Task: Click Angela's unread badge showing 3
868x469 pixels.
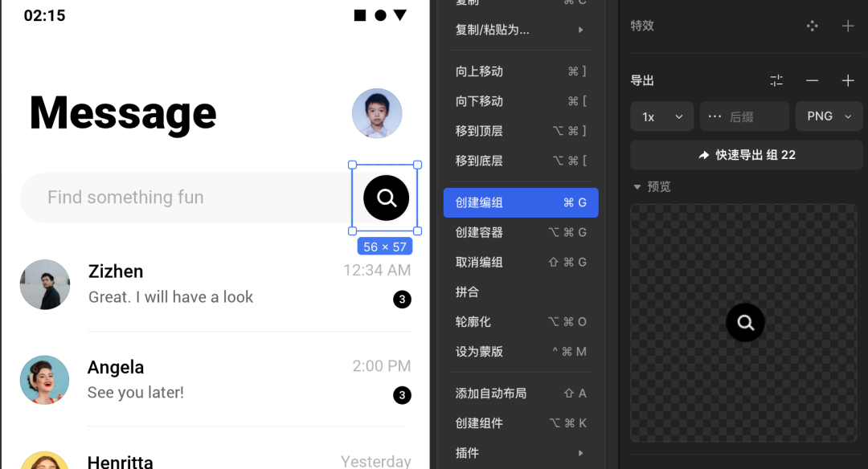Action: 402,395
